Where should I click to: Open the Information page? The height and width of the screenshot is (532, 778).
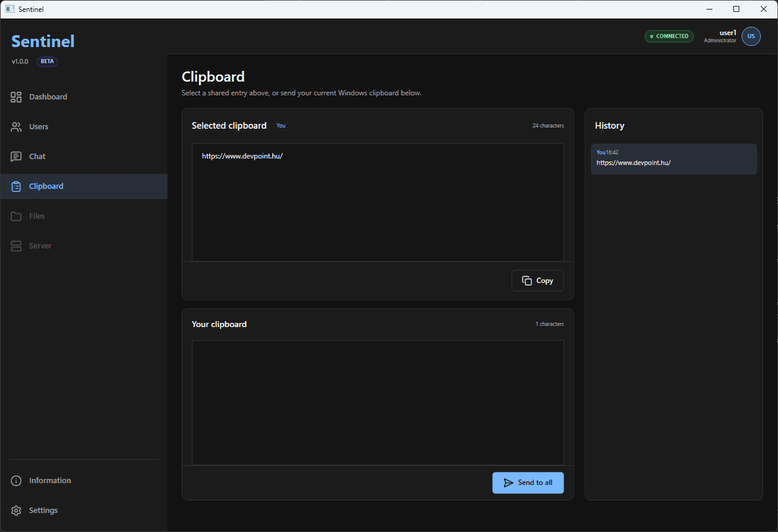[x=83, y=481]
